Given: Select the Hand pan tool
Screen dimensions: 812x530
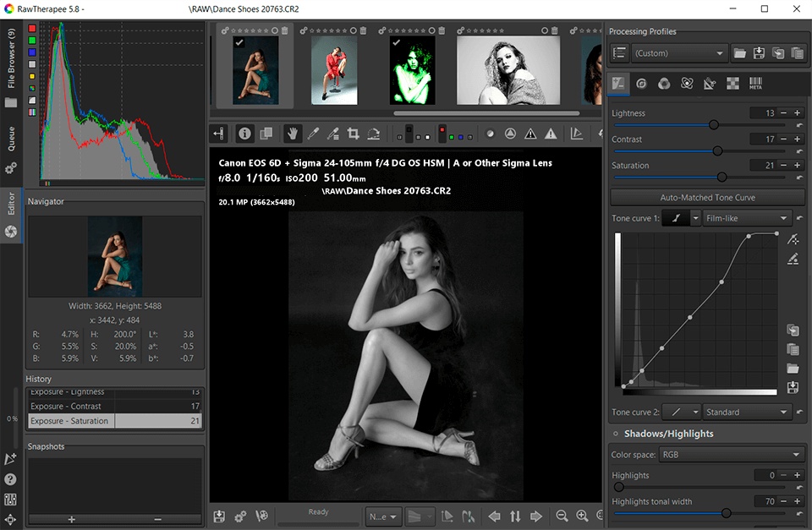Looking at the screenshot, I should coord(294,134).
